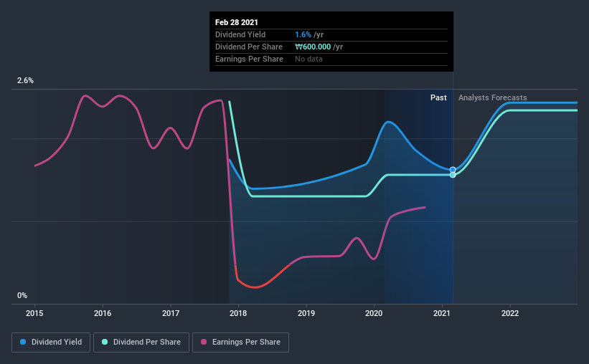Click the 2018 x-axis label
This screenshot has width=589, height=364.
238,313
